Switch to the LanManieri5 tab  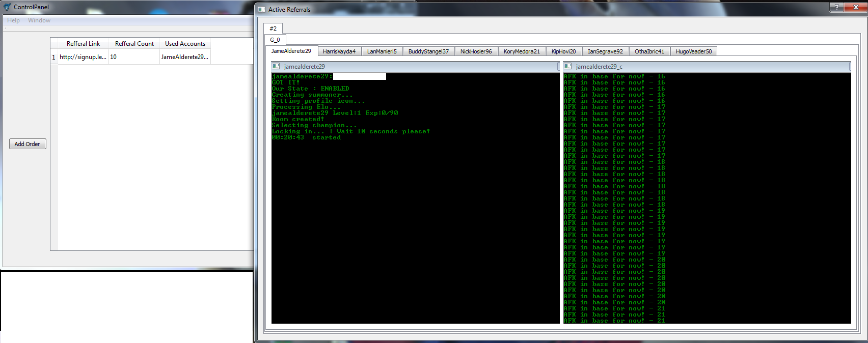click(382, 51)
